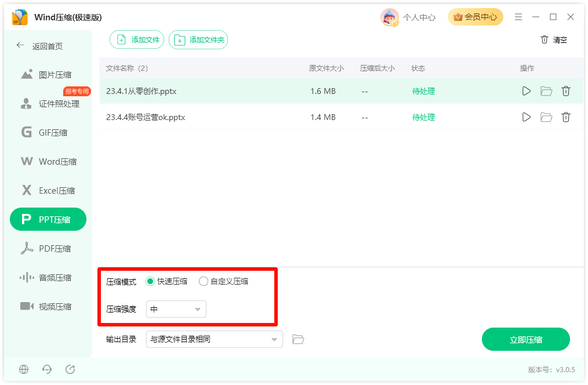Click the 添加文件 button

pyautogui.click(x=137, y=40)
